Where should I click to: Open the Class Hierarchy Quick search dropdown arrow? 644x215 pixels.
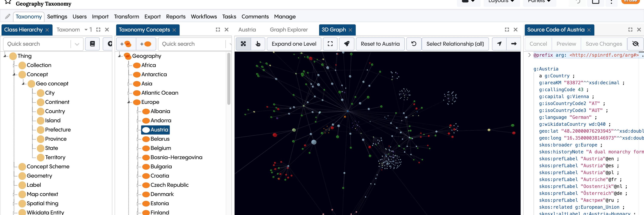77,44
